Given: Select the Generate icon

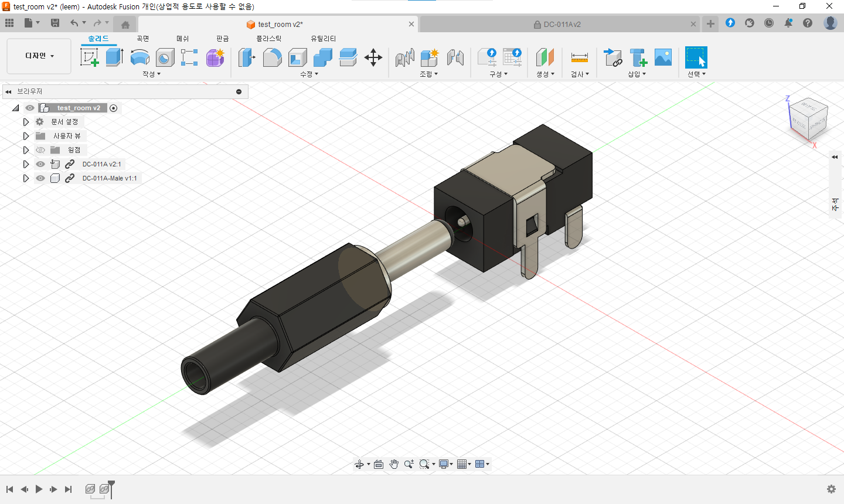Looking at the screenshot, I should coord(545,57).
